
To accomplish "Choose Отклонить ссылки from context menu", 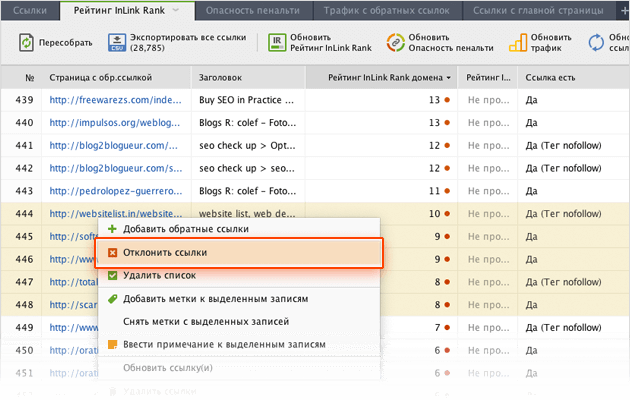I will (x=239, y=253).
